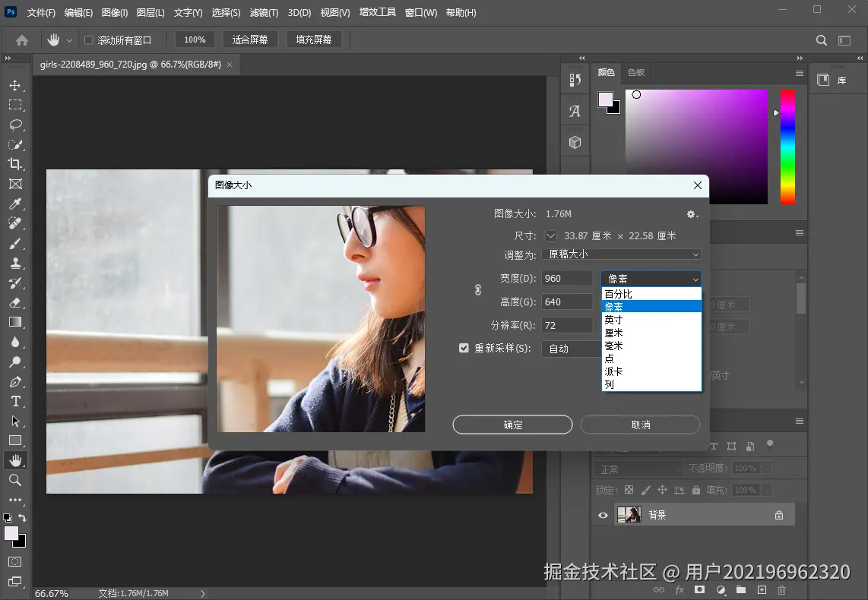Choose Inches from the unit list
868x600 pixels.
click(x=651, y=320)
